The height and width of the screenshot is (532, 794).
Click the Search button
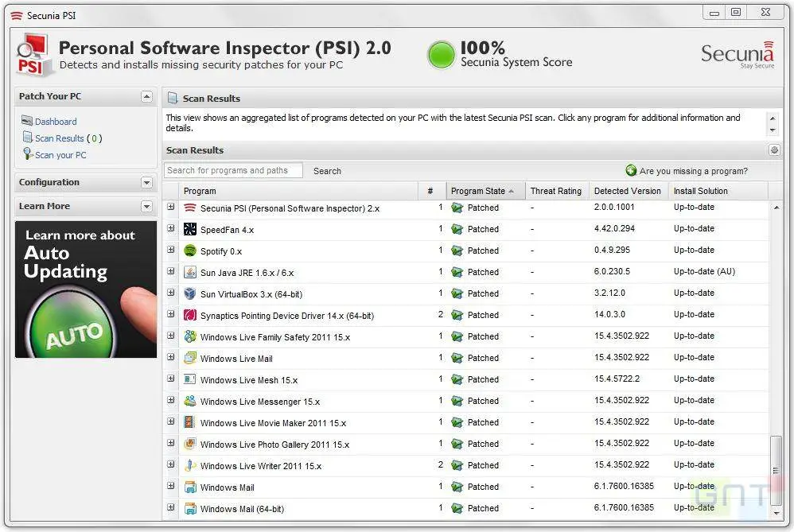point(327,171)
